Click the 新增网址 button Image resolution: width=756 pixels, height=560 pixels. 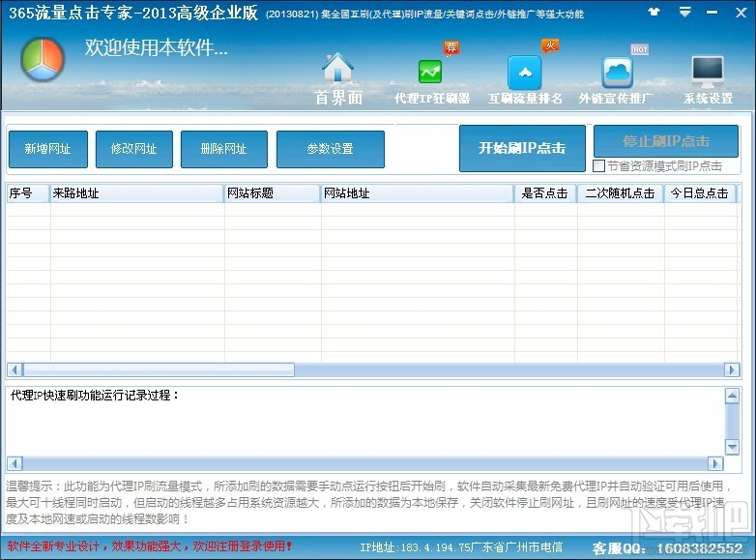click(48, 149)
